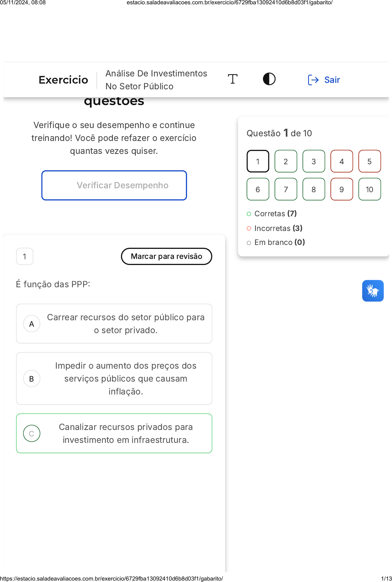The height and width of the screenshot is (582, 392).
Task: Click the Sair exit arrow icon
Action: [x=313, y=80]
